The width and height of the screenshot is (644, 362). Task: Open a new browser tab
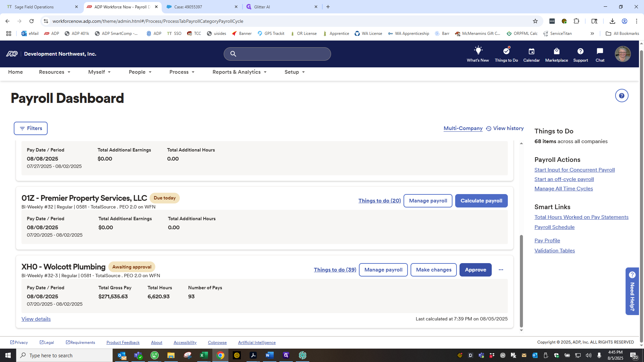tap(328, 7)
